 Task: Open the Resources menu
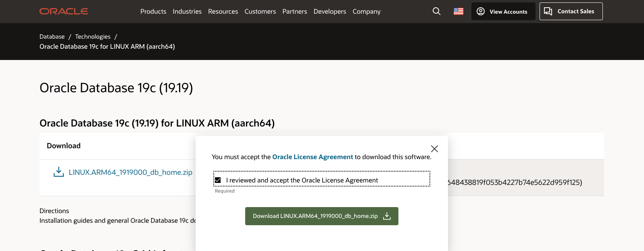(x=223, y=11)
